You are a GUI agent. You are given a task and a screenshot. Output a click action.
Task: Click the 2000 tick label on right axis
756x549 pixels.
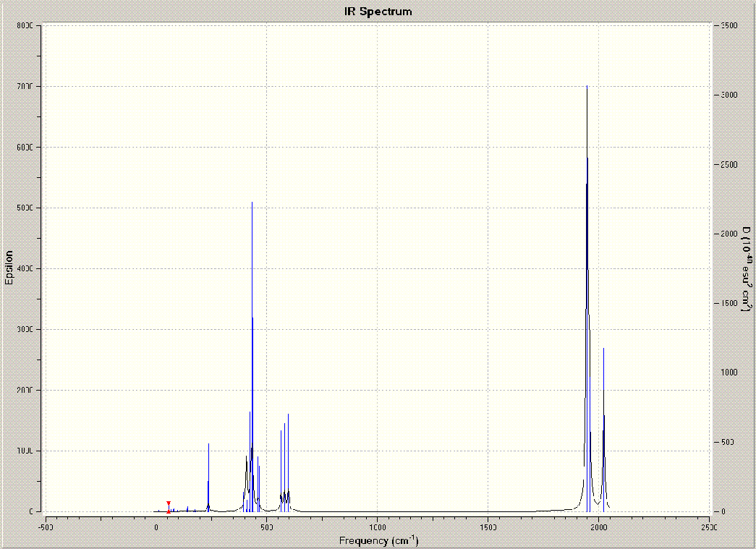click(729, 234)
